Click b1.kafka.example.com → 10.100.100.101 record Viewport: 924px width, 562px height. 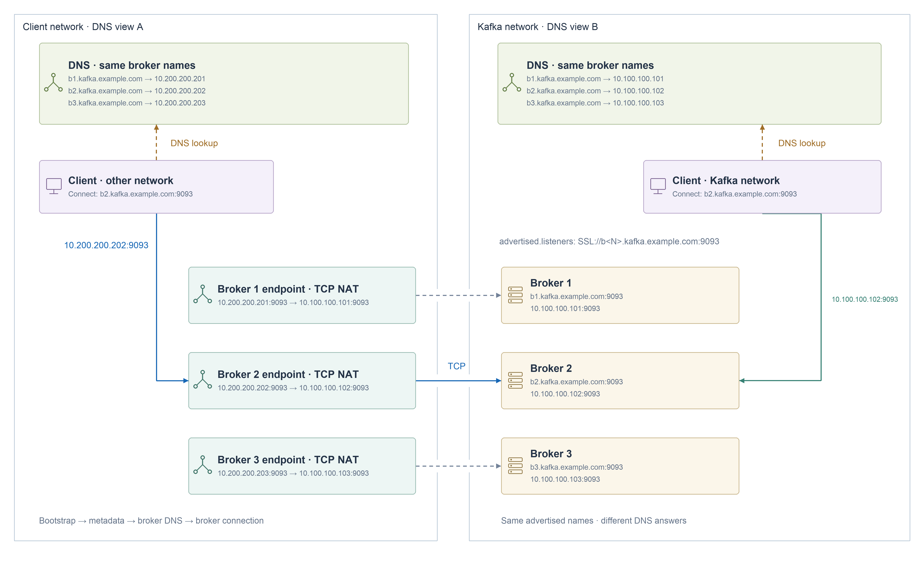pos(595,79)
